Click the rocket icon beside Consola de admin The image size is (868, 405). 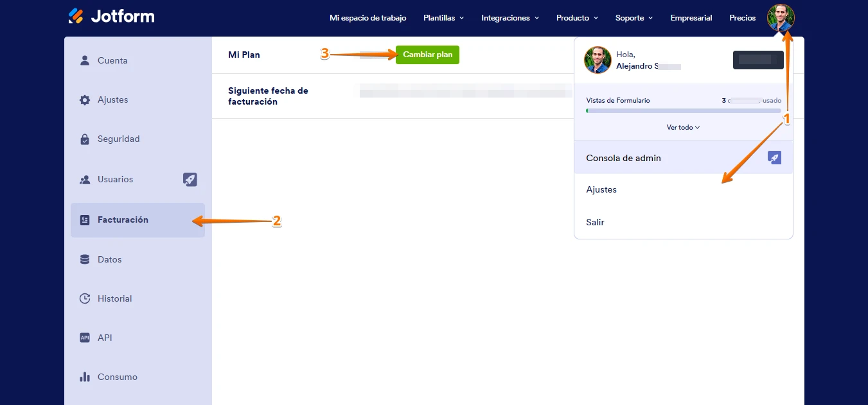tap(774, 157)
